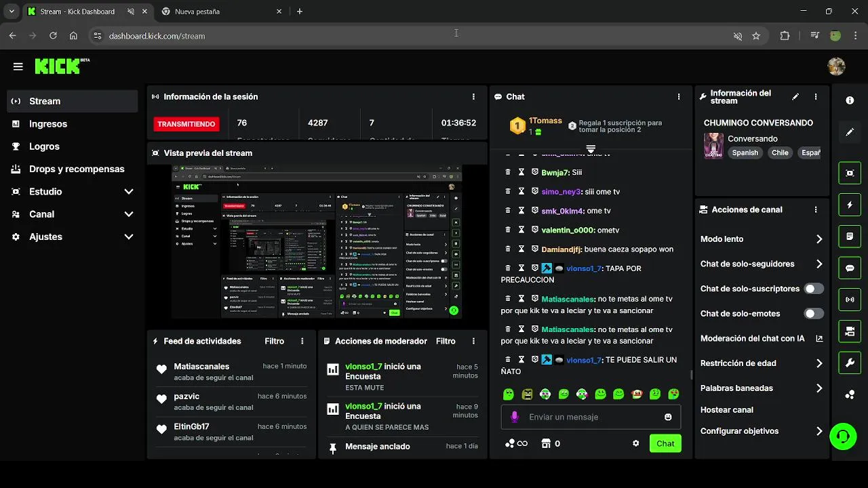Image resolution: width=868 pixels, height=488 pixels.
Task: Open the green headset support button
Action: 843,436
